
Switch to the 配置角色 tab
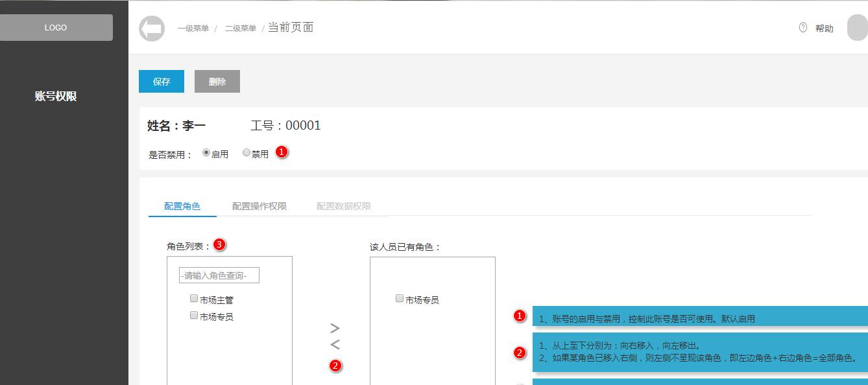(182, 206)
